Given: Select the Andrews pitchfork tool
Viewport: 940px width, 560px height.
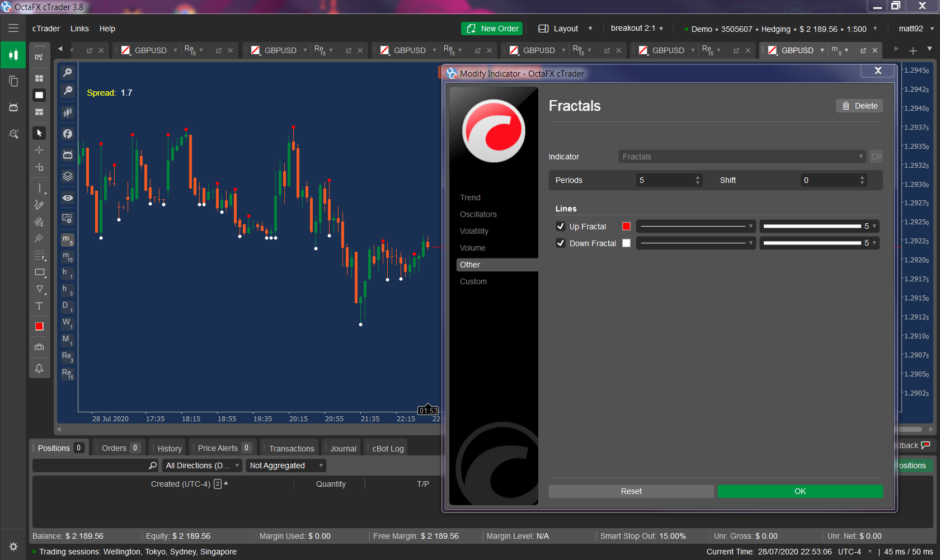Looking at the screenshot, I should coord(39,238).
